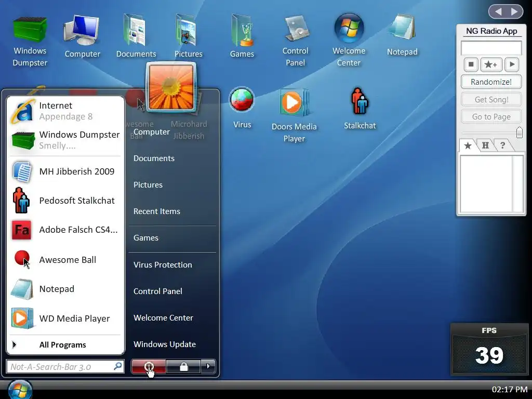Click the lock button in start menu
This screenshot has height=399, width=532.
coord(183,366)
